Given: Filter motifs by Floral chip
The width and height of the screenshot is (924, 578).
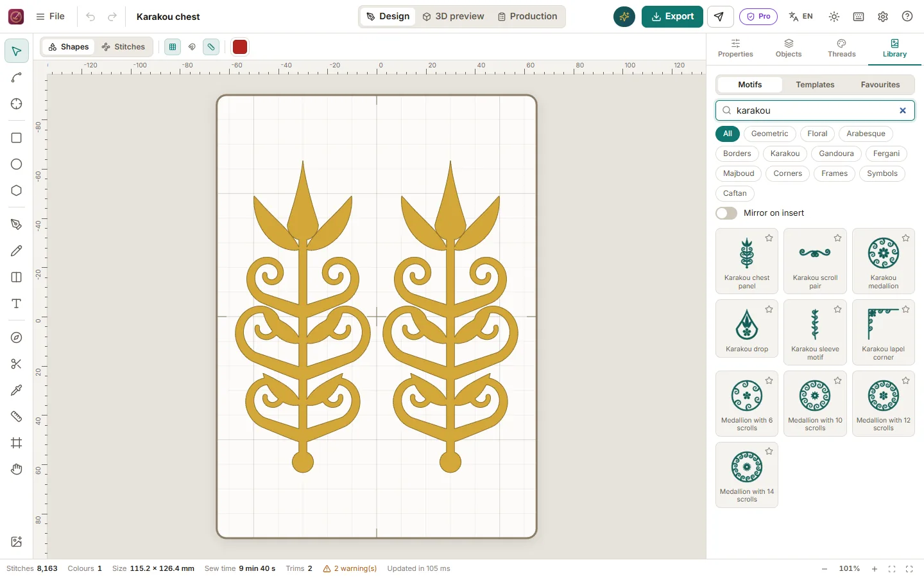Looking at the screenshot, I should [x=817, y=134].
